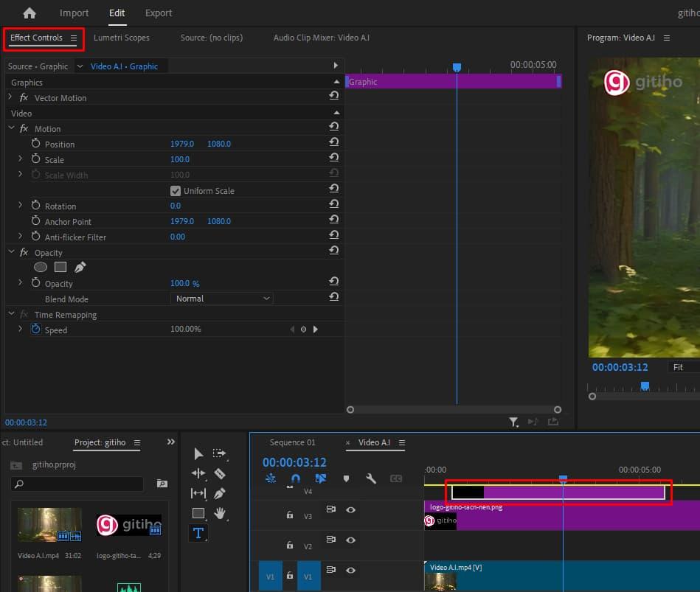Toggle animation stopwatch for Rotation
This screenshot has height=592, width=700.
tap(35, 206)
